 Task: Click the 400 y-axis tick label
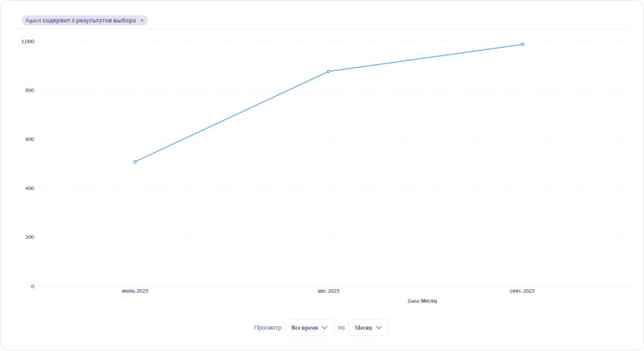[x=29, y=188]
